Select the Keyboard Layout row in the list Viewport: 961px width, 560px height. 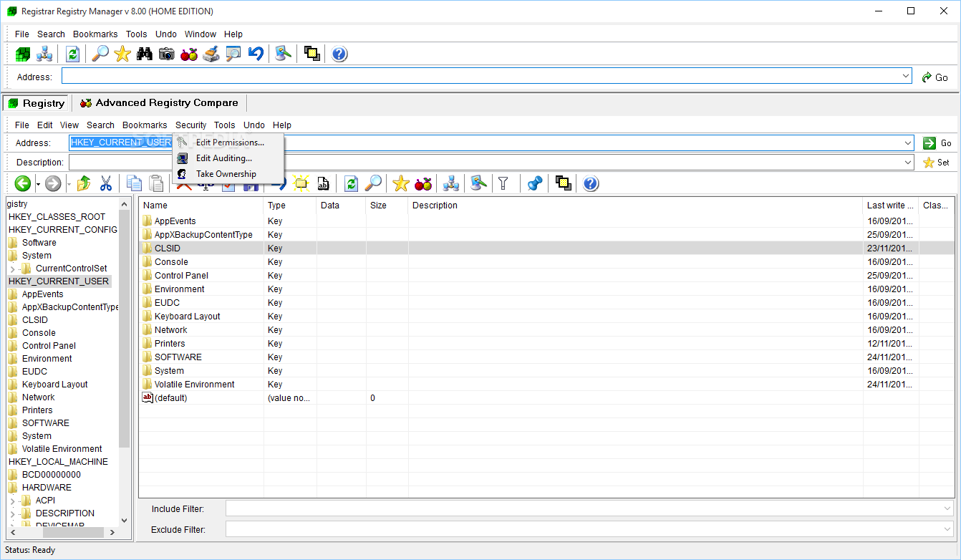(x=546, y=317)
